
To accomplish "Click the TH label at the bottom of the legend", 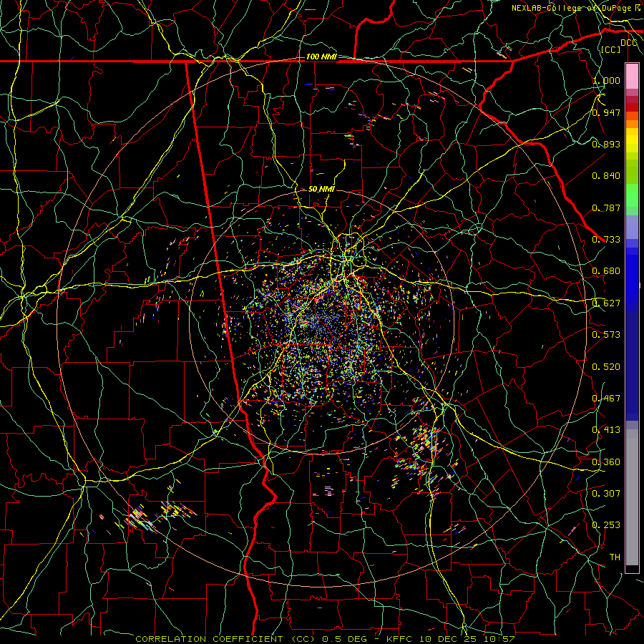I will coord(615,557).
